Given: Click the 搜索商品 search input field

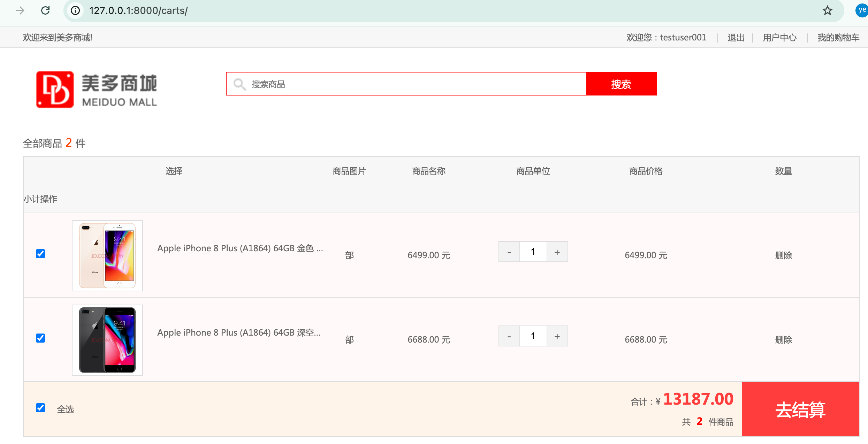Looking at the screenshot, I should [x=406, y=84].
